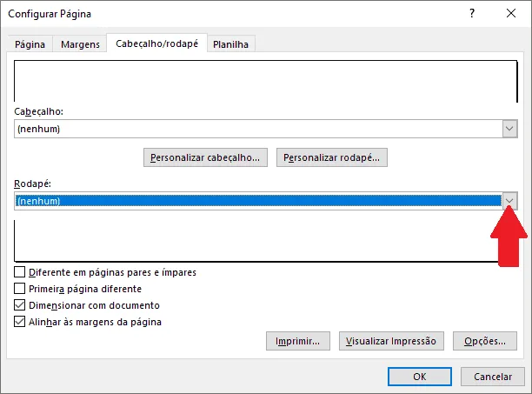Click Personalizar rodapé button
Screen dimensions: 532x394
[x=332, y=157]
